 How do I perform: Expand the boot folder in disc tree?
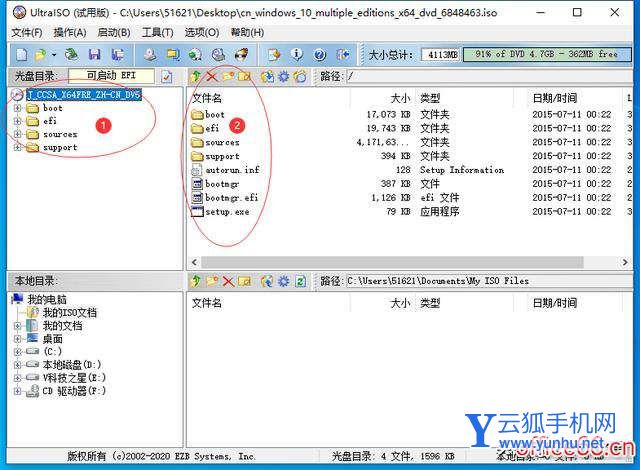(x=18, y=108)
